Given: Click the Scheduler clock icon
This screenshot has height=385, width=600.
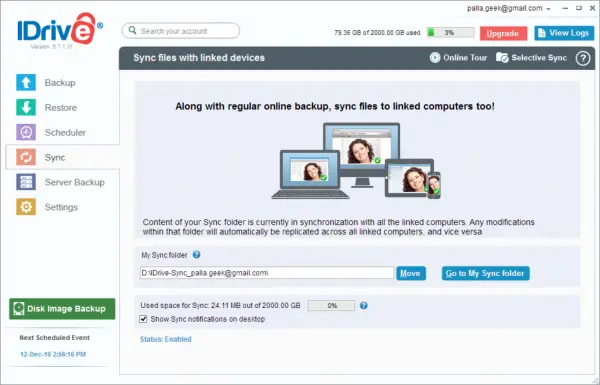Looking at the screenshot, I should [x=26, y=132].
